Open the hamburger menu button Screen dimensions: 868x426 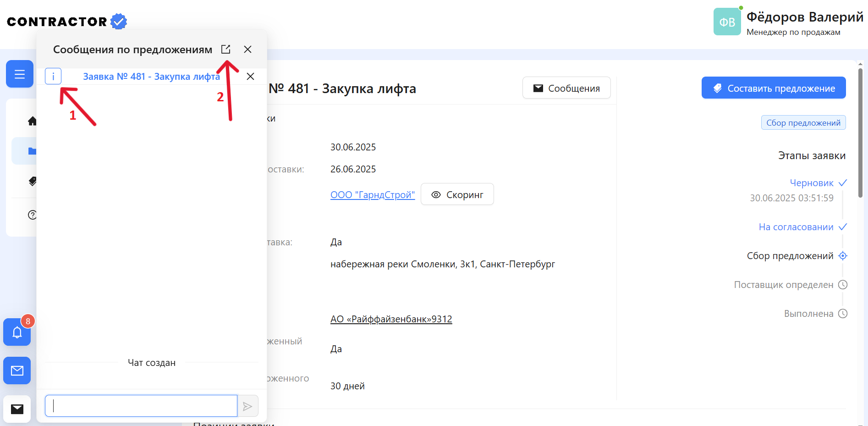click(x=20, y=74)
